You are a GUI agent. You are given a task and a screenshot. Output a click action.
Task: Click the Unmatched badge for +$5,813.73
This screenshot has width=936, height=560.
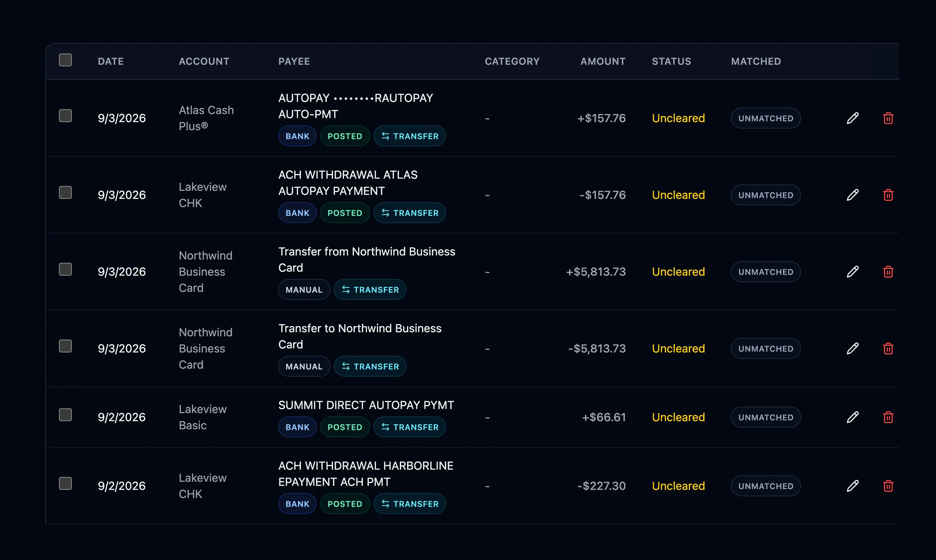pos(765,272)
